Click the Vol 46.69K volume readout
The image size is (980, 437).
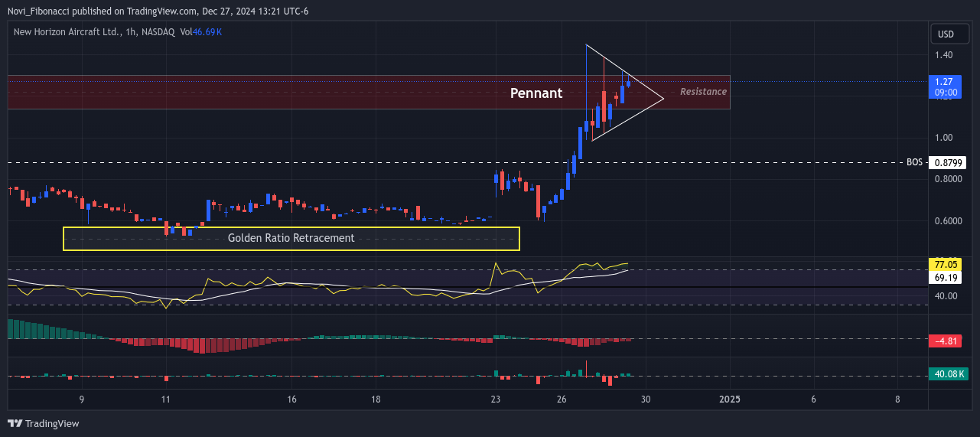200,33
